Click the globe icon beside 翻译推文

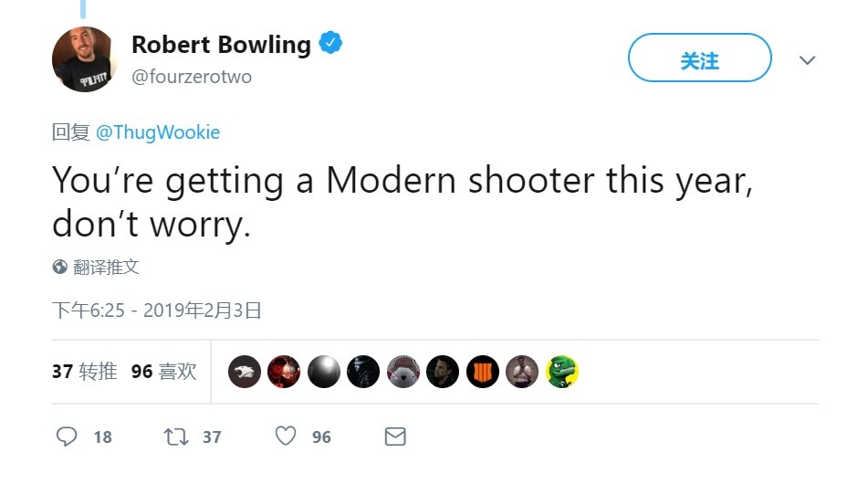coord(60,268)
